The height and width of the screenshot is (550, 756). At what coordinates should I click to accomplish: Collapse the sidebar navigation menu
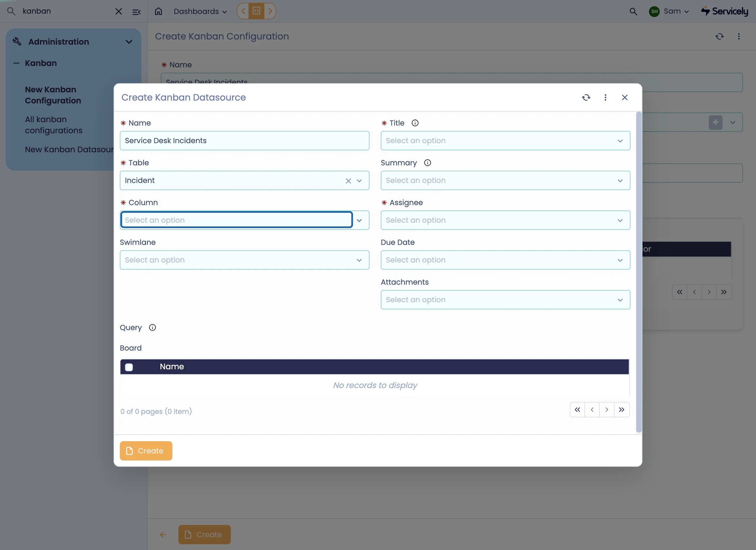click(136, 12)
